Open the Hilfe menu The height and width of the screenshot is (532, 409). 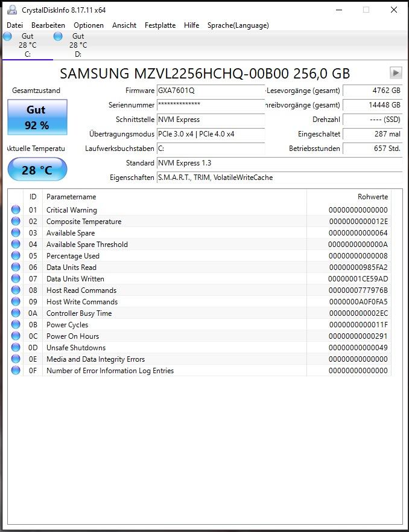coord(191,25)
